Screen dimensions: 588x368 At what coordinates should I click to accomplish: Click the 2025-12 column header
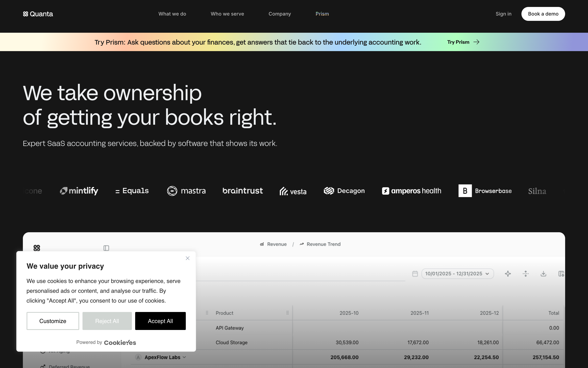pyautogui.click(x=489, y=313)
